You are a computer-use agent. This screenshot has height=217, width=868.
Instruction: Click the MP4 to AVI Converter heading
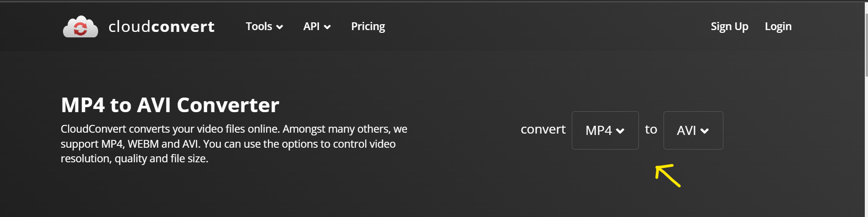pos(170,105)
